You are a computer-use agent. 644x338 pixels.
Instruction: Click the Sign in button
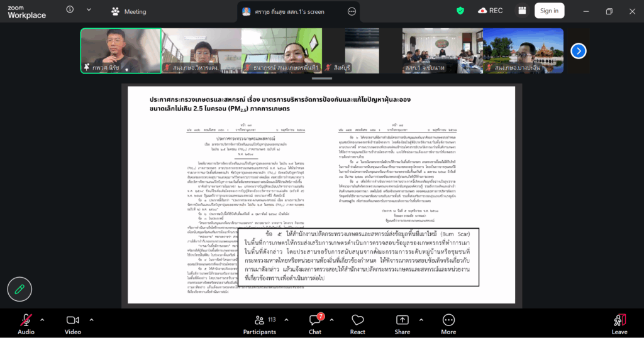pos(549,11)
